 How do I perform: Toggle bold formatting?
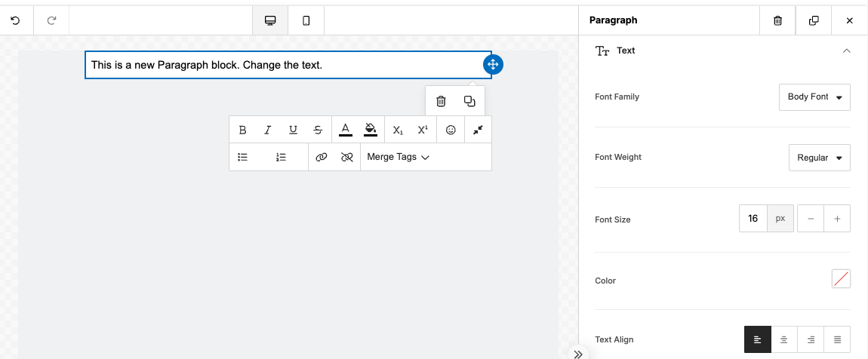click(242, 130)
